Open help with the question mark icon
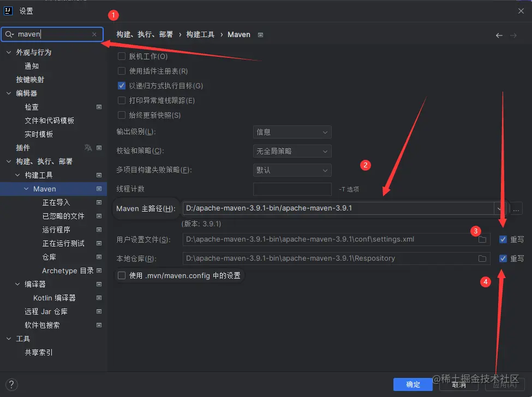The width and height of the screenshot is (532, 397). [11, 384]
